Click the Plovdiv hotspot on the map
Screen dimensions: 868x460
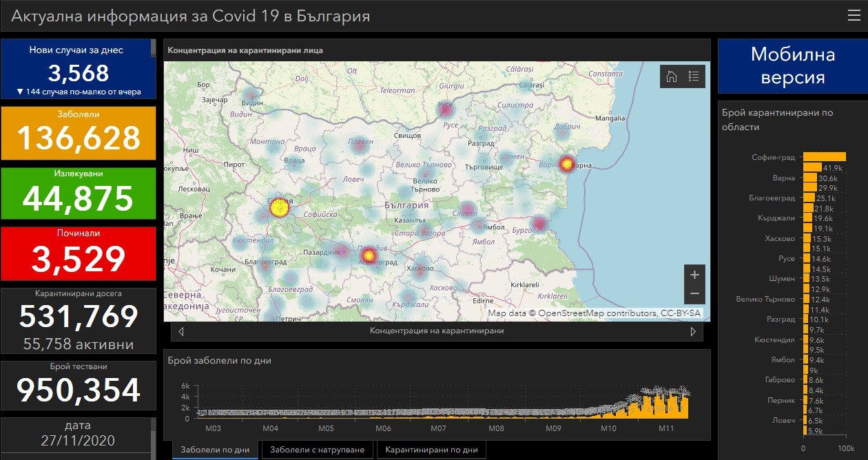pos(367,256)
